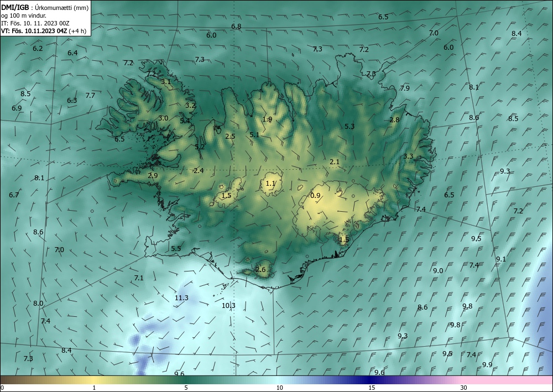Click the legend tick label 10
This screenshot has height=392, width=553.
click(279, 388)
